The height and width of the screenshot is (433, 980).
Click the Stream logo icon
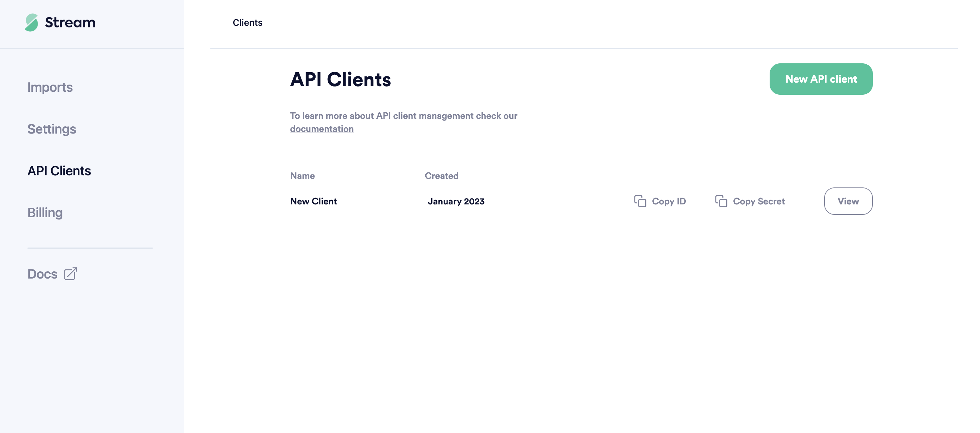(x=32, y=23)
